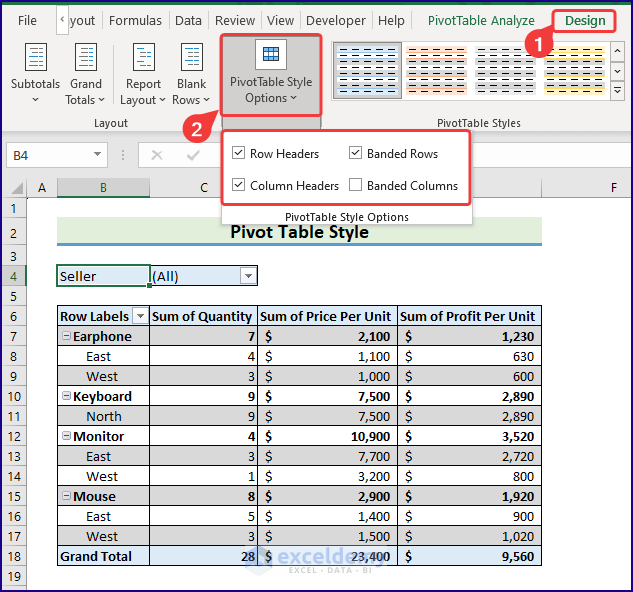Select row 12 header
The image size is (633, 592).
coord(14,436)
